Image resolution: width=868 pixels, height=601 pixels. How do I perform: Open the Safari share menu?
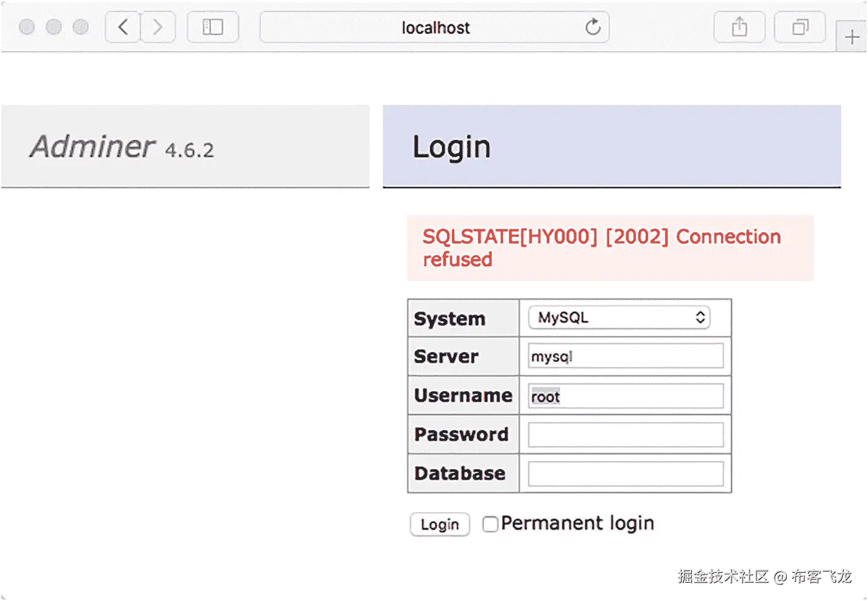click(x=739, y=27)
